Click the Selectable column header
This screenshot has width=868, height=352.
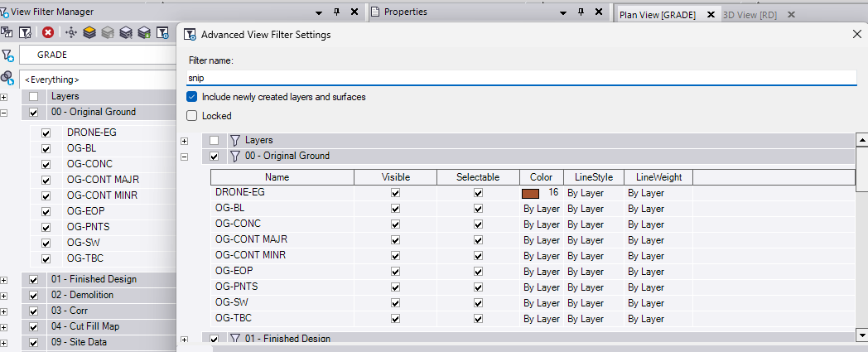[478, 177]
